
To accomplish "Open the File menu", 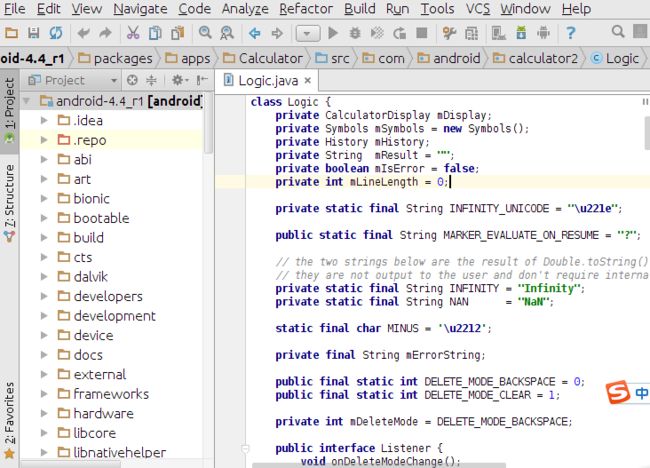I will [15, 9].
